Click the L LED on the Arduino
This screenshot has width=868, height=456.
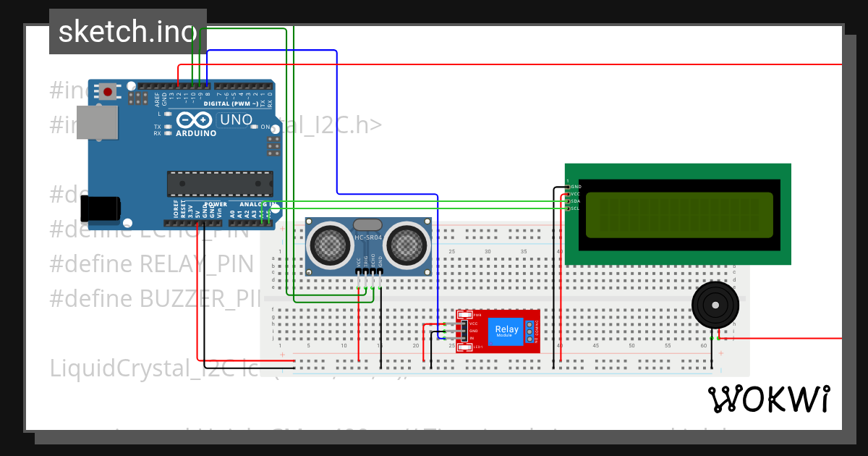coord(168,114)
